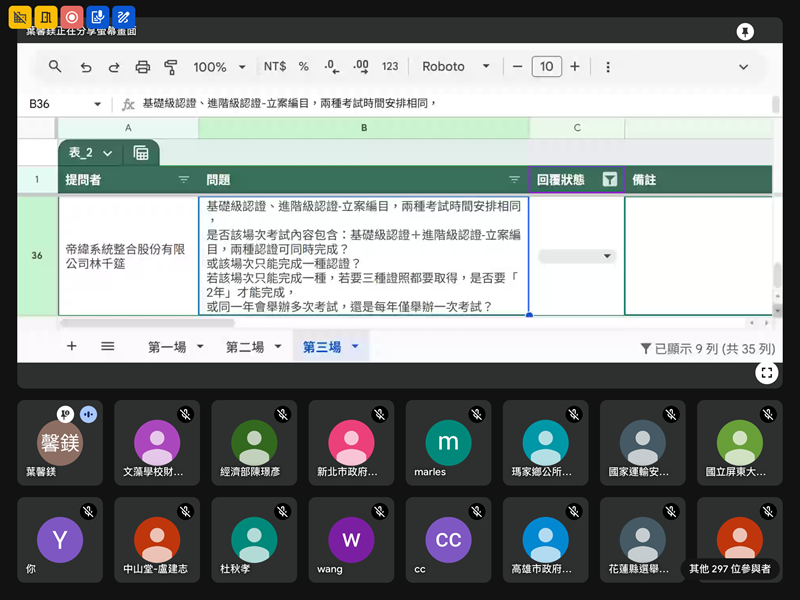This screenshot has width=800, height=600.
Task: Open the 回覆狀態 active filter icon
Action: point(610,180)
